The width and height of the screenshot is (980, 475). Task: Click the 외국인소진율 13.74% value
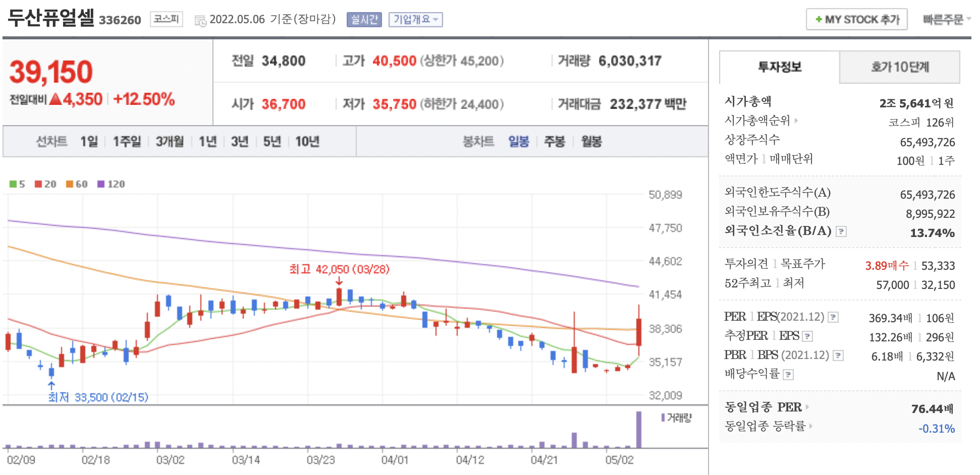(x=932, y=233)
